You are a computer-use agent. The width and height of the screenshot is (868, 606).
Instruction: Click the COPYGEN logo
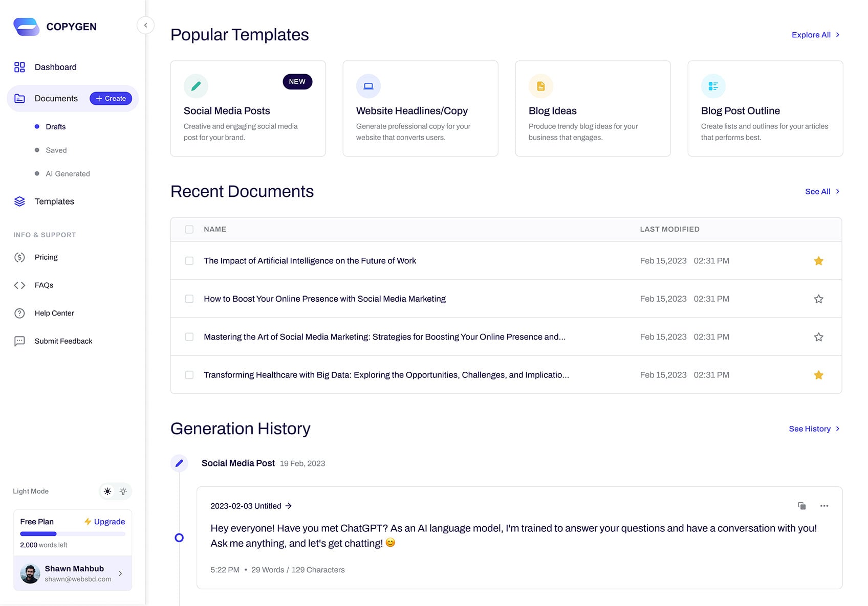pyautogui.click(x=55, y=27)
